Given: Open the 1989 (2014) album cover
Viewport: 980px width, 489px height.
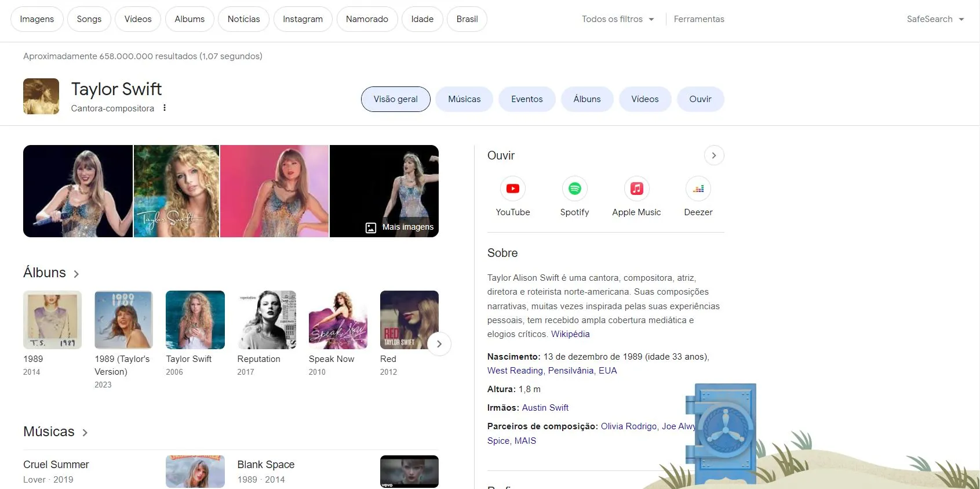Looking at the screenshot, I should 52,320.
